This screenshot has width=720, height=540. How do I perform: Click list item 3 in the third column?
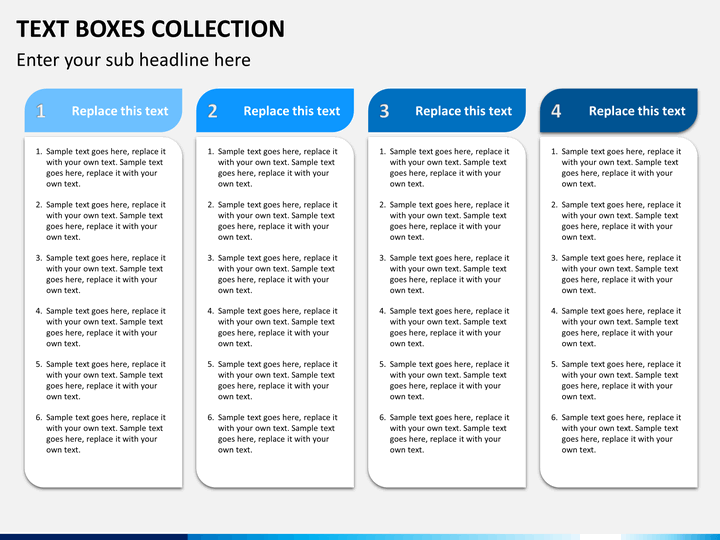tap(444, 274)
